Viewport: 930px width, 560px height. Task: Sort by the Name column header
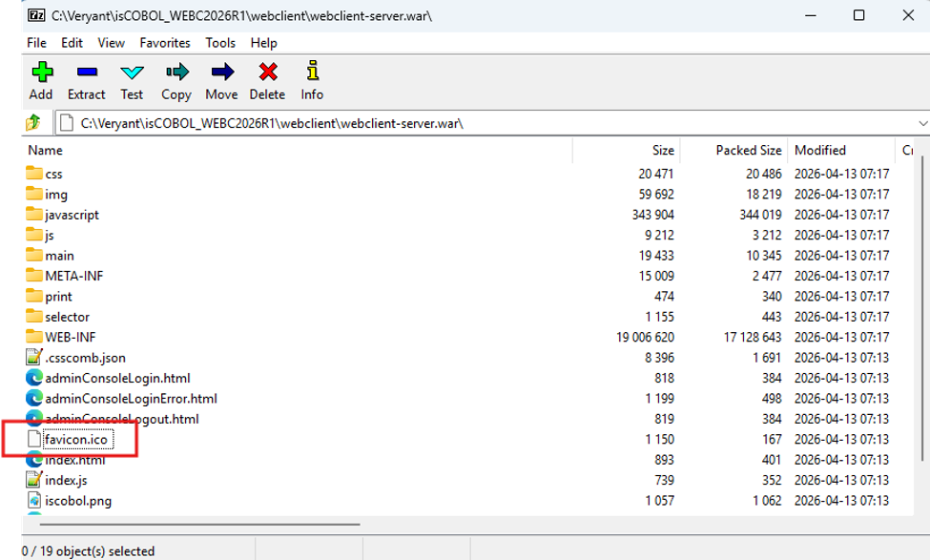[45, 150]
